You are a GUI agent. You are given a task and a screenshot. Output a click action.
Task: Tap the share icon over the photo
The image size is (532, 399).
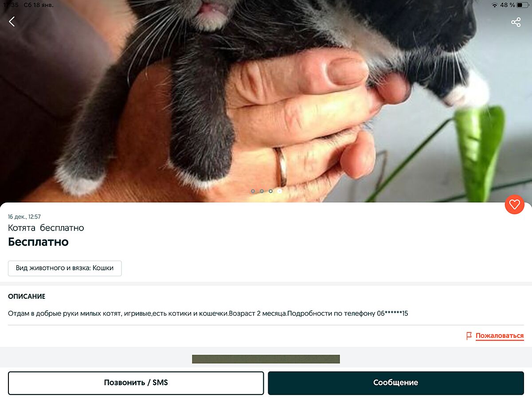tap(516, 22)
